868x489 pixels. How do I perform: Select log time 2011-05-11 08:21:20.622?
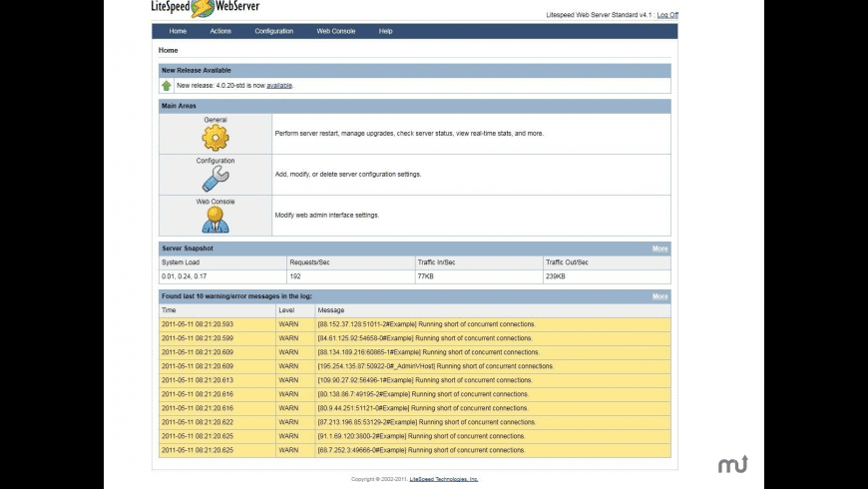(x=198, y=422)
